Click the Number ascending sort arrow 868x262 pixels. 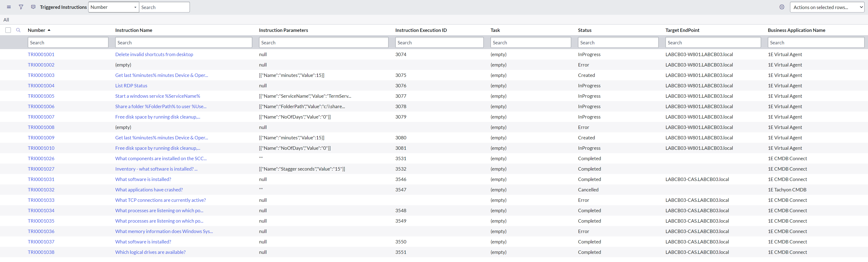pos(49,30)
